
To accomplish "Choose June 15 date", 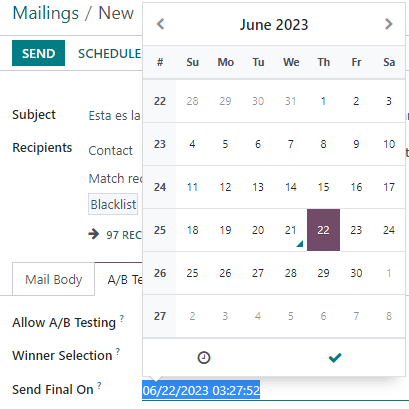I will (323, 187).
